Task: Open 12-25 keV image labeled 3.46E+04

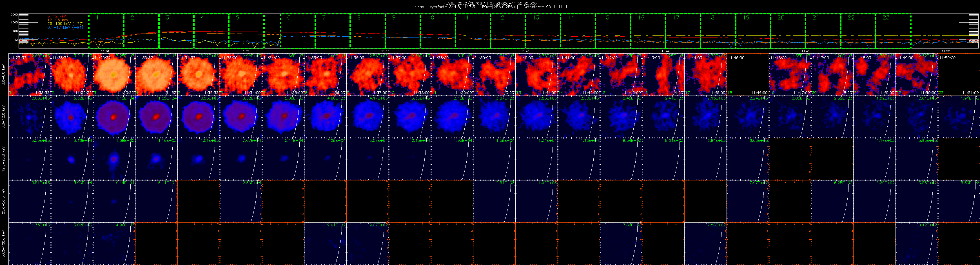Action: click(72, 159)
